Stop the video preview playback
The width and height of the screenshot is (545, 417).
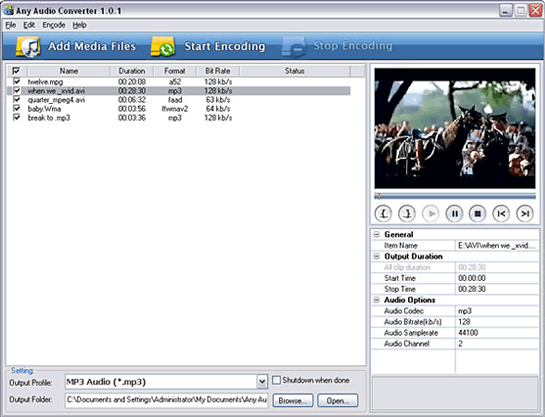[x=478, y=213]
